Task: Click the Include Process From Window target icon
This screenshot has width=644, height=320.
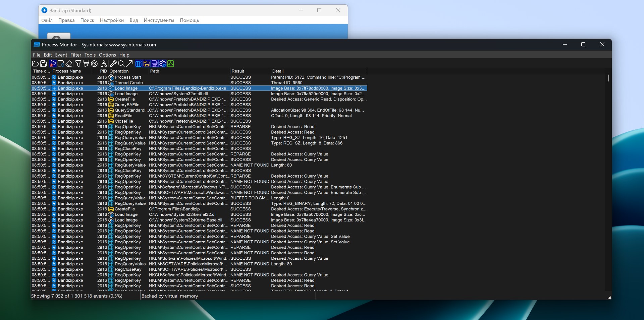Action: point(95,64)
